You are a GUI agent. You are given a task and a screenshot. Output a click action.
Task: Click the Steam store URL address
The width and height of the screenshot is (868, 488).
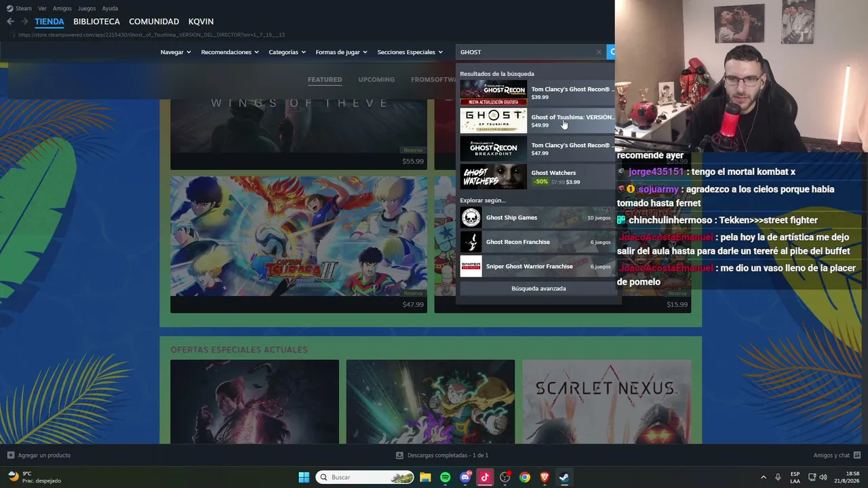(x=151, y=35)
